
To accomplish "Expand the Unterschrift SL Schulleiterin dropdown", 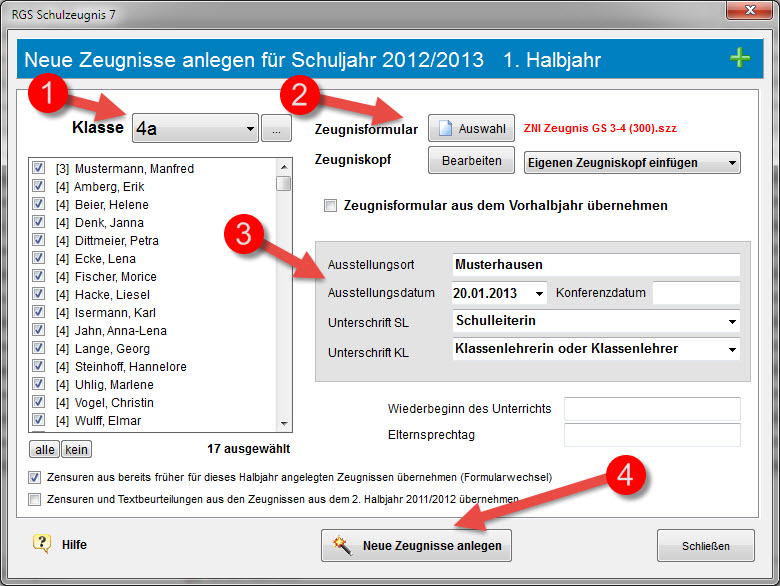I will pos(596,321).
